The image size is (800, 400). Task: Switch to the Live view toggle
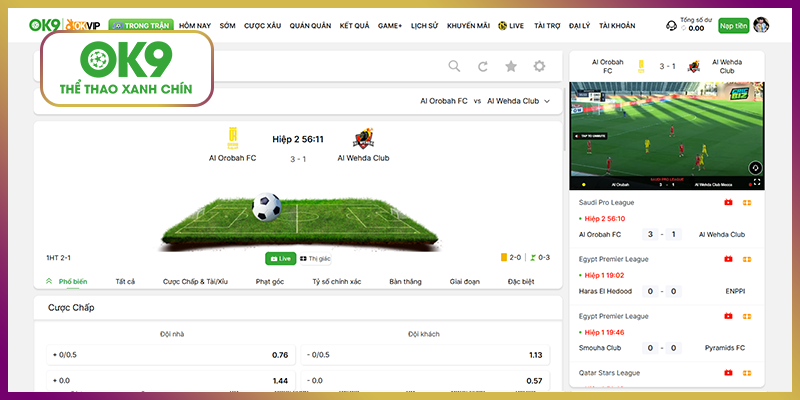(x=280, y=258)
